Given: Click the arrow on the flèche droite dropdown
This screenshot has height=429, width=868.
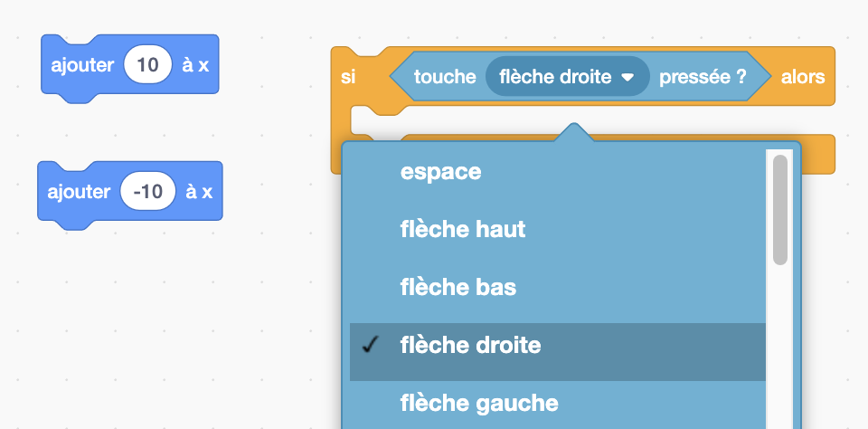Looking at the screenshot, I should [x=627, y=78].
